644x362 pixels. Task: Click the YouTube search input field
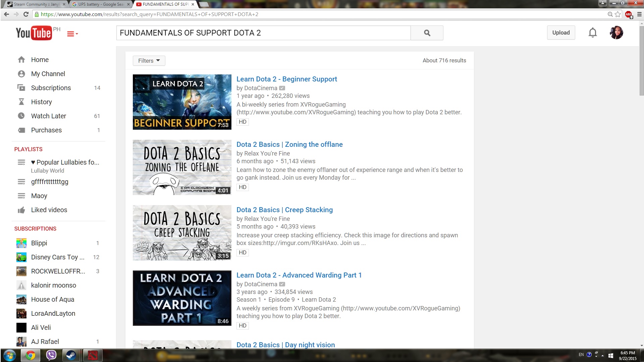click(263, 33)
